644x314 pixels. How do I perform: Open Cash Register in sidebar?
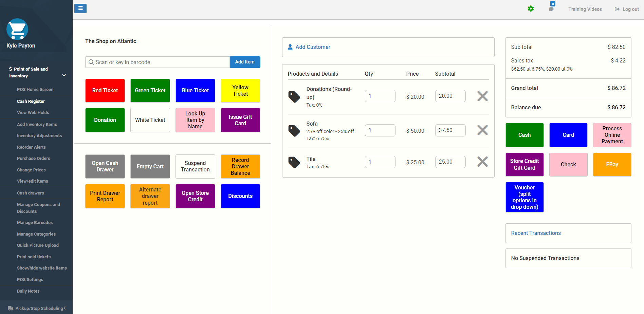point(31,101)
